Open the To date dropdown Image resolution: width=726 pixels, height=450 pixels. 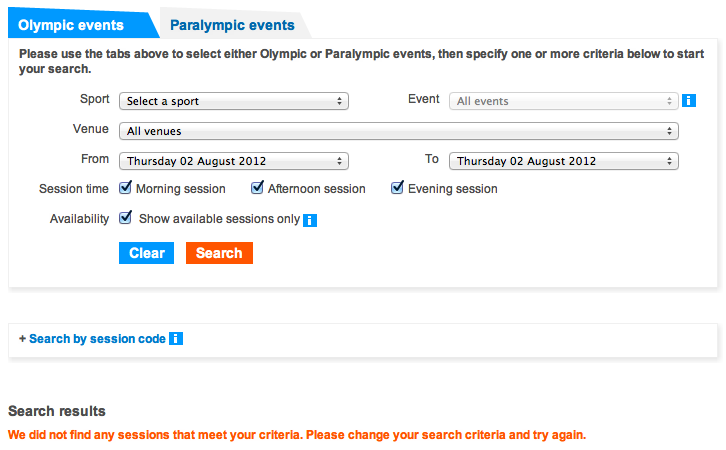pos(564,161)
